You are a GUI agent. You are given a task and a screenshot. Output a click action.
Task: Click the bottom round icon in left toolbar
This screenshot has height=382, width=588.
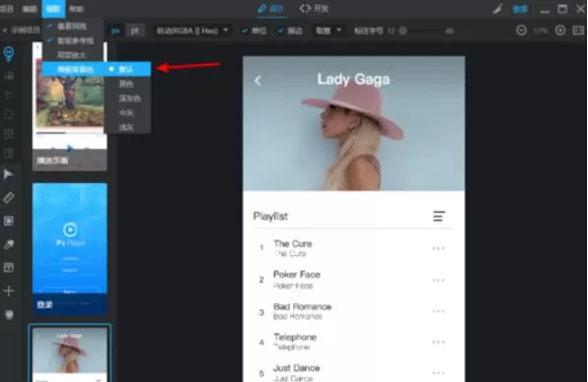(9, 314)
